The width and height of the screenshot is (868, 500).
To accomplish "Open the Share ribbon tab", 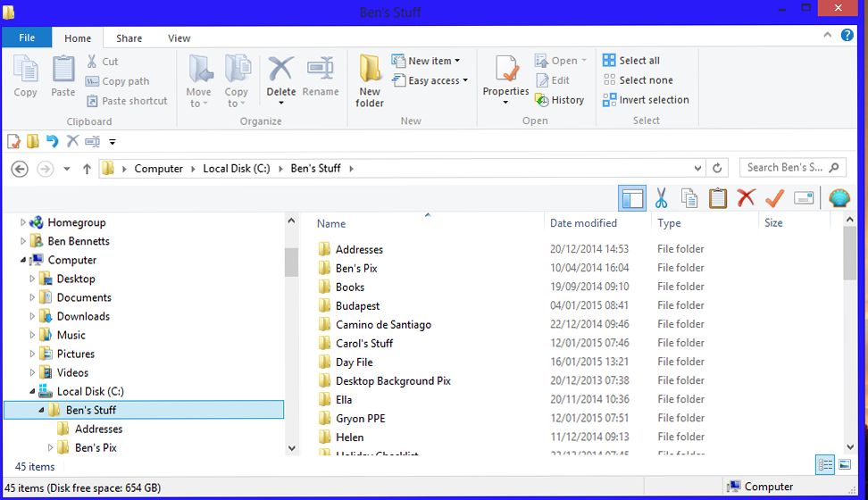I will (x=129, y=38).
